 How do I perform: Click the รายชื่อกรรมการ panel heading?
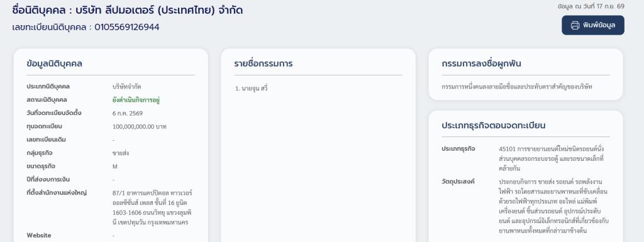pyautogui.click(x=264, y=63)
